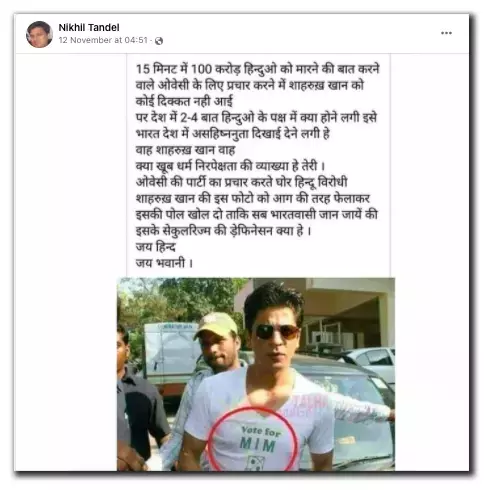Open the three-dot post options menu
Image resolution: width=488 pixels, height=490 pixels.
click(x=446, y=33)
